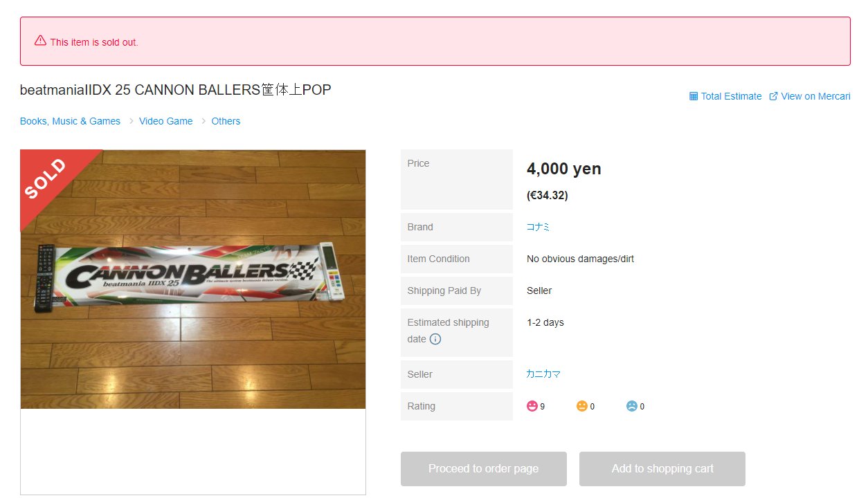
Task: Click the warning triangle icon in alert
Action: coord(40,41)
